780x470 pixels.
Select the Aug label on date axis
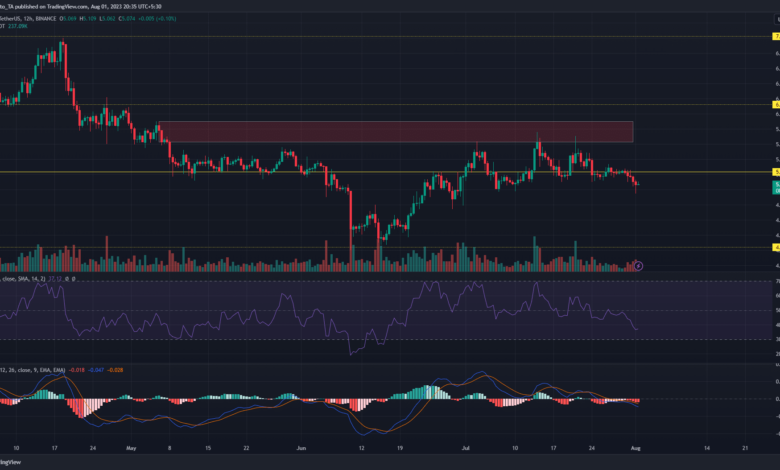[x=634, y=448]
